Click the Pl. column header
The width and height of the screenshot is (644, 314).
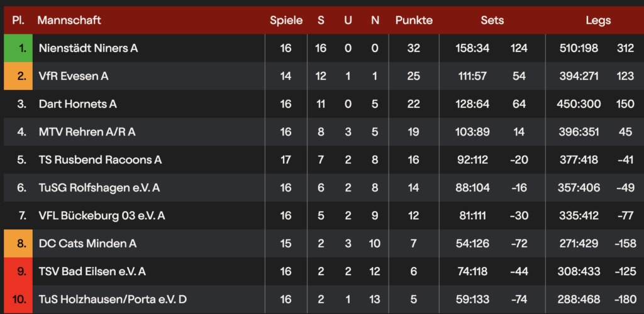click(x=18, y=20)
